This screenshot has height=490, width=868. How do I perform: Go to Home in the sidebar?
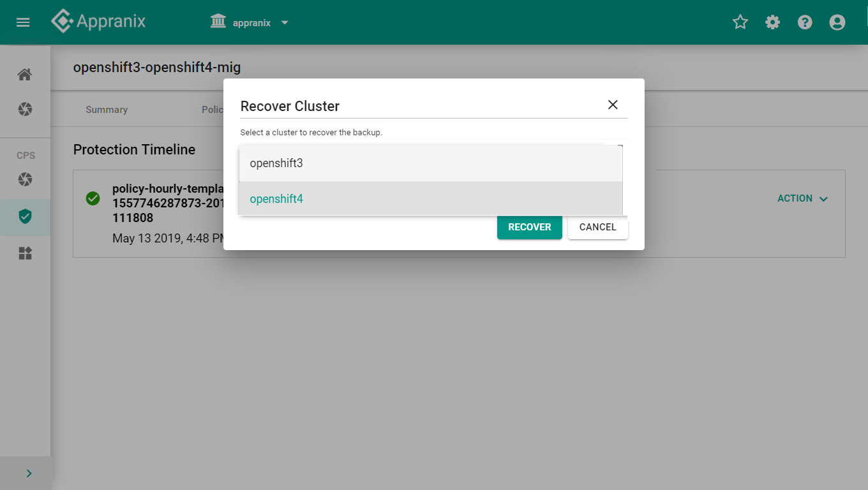click(25, 75)
